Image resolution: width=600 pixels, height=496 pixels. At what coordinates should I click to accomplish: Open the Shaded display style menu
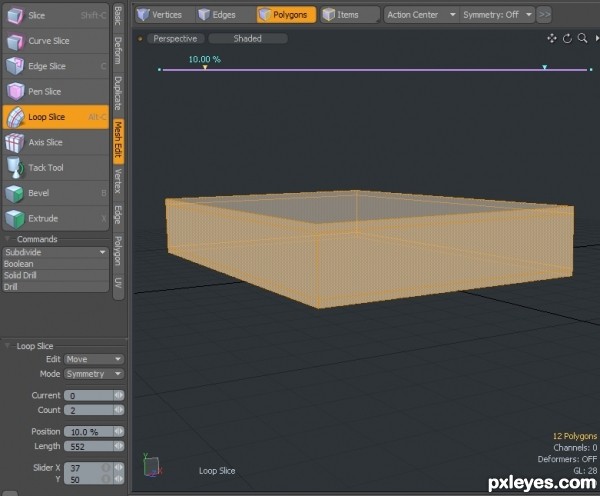click(248, 39)
